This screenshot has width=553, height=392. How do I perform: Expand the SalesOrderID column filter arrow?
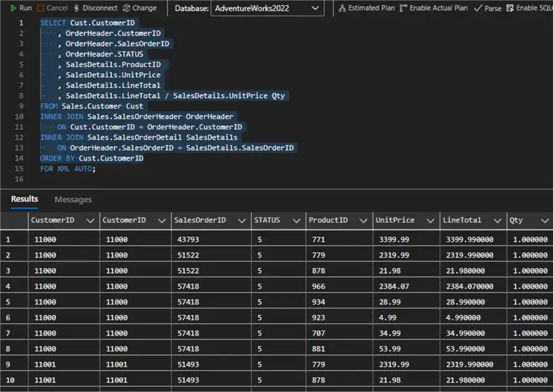coord(241,220)
